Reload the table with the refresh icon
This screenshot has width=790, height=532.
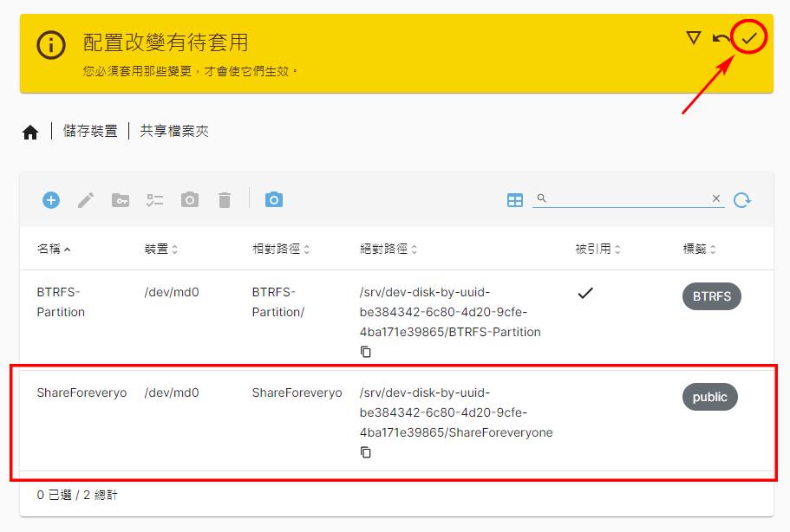(742, 200)
